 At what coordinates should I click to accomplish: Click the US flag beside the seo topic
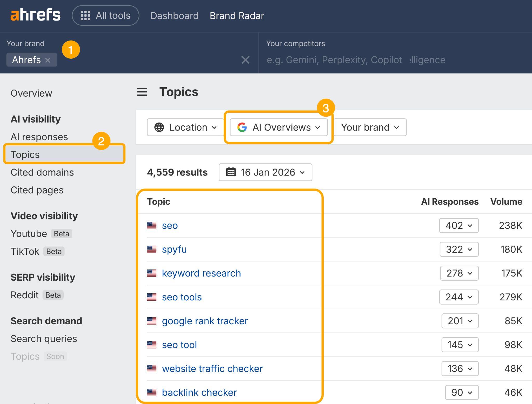[x=151, y=225]
